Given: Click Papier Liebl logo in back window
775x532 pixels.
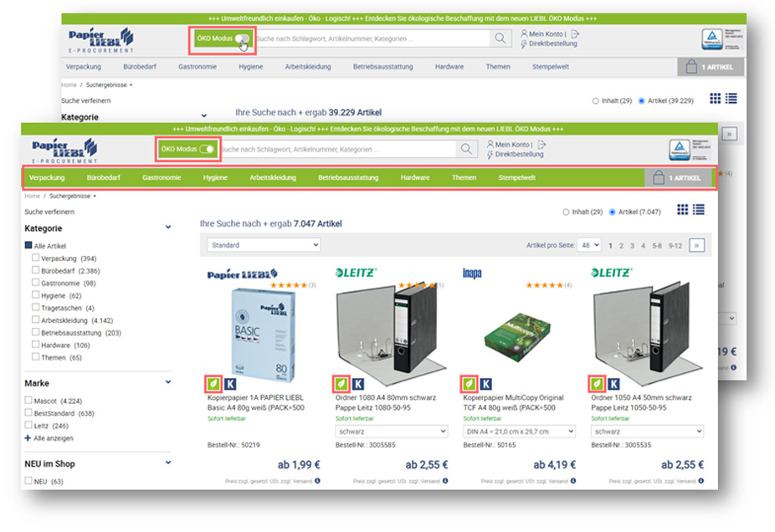Looking at the screenshot, I should point(101,40).
